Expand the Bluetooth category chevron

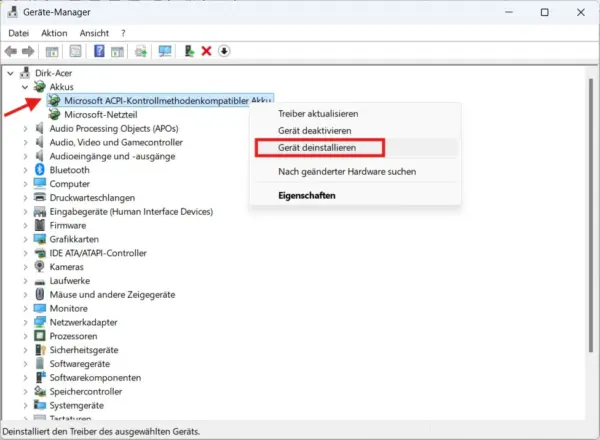[x=25, y=170]
